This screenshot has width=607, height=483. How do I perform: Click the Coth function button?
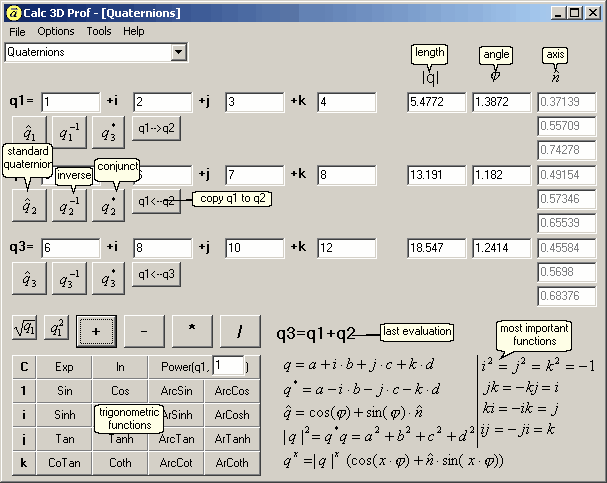pyautogui.click(x=120, y=463)
